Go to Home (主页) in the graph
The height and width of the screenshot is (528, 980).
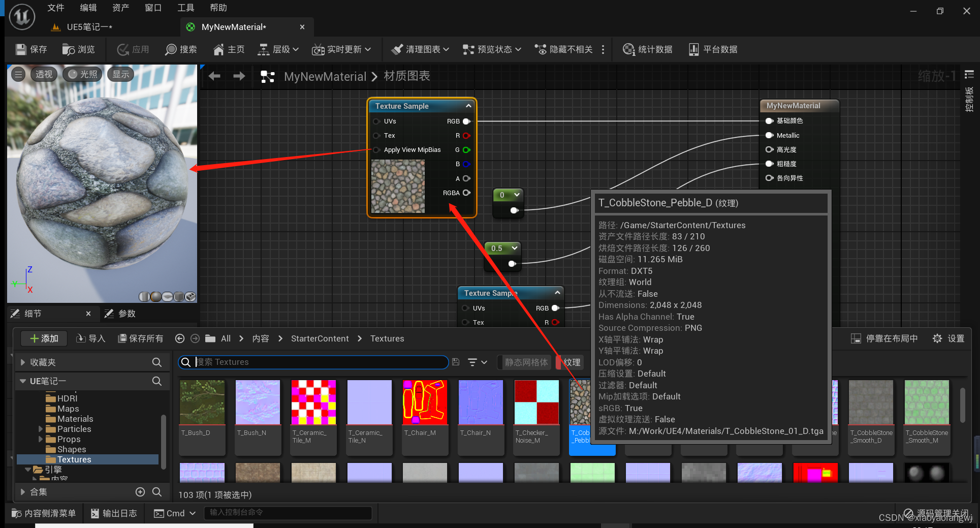point(229,49)
